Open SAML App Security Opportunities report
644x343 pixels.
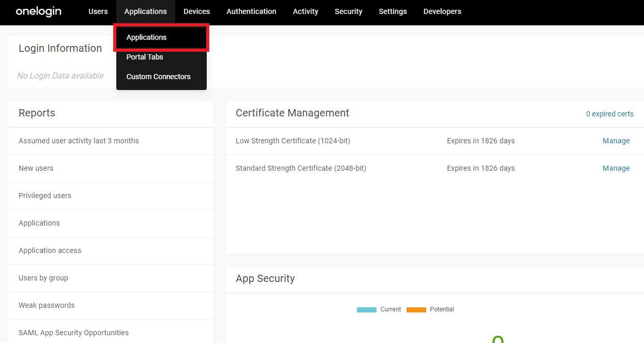coord(73,333)
